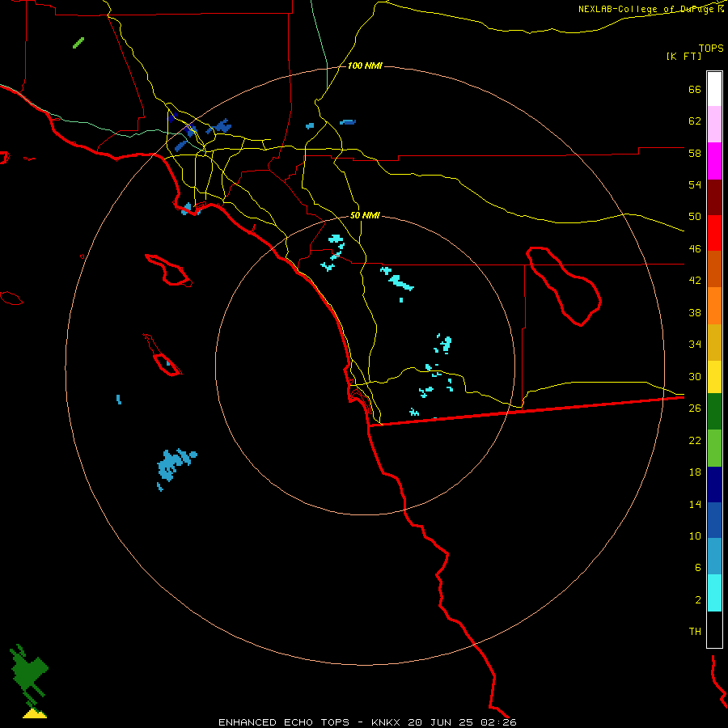This screenshot has width=728, height=728.
Task: Click the legend value 34
Action: [695, 345]
